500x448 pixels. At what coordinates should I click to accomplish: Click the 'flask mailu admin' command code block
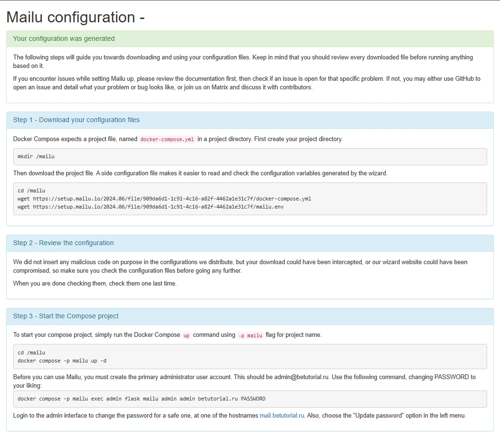pyautogui.click(x=250, y=399)
